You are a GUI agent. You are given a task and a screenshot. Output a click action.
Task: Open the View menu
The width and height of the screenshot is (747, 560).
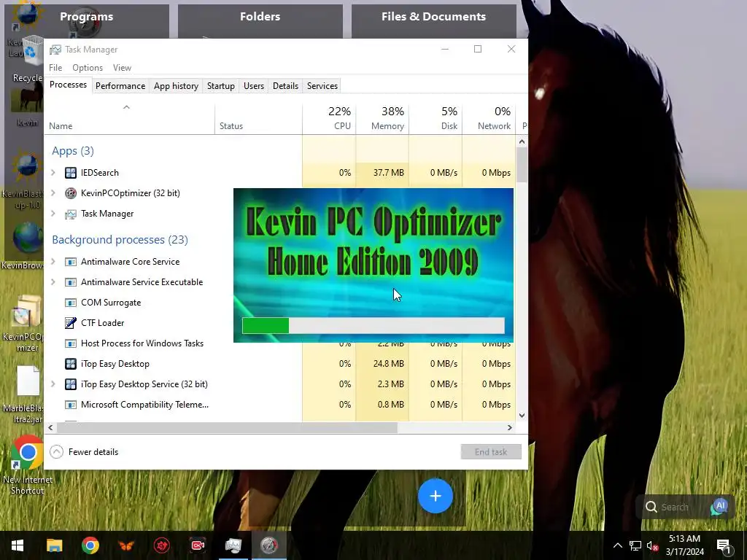click(x=122, y=68)
